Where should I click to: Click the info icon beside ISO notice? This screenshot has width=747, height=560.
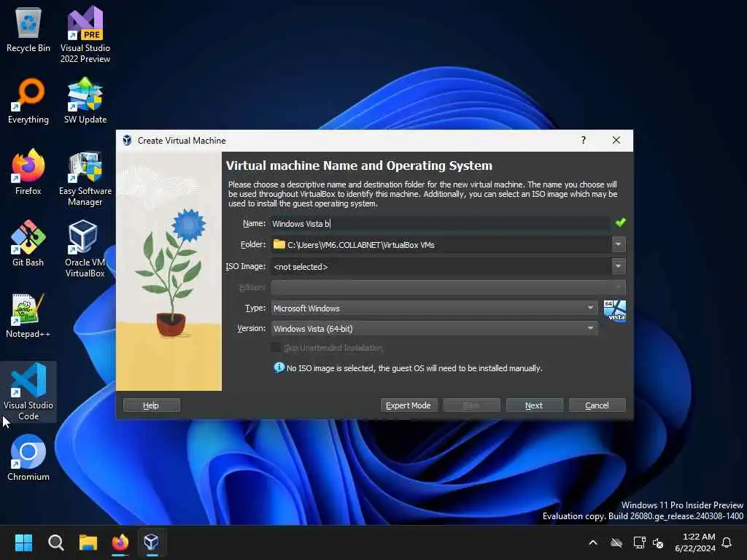click(x=279, y=367)
